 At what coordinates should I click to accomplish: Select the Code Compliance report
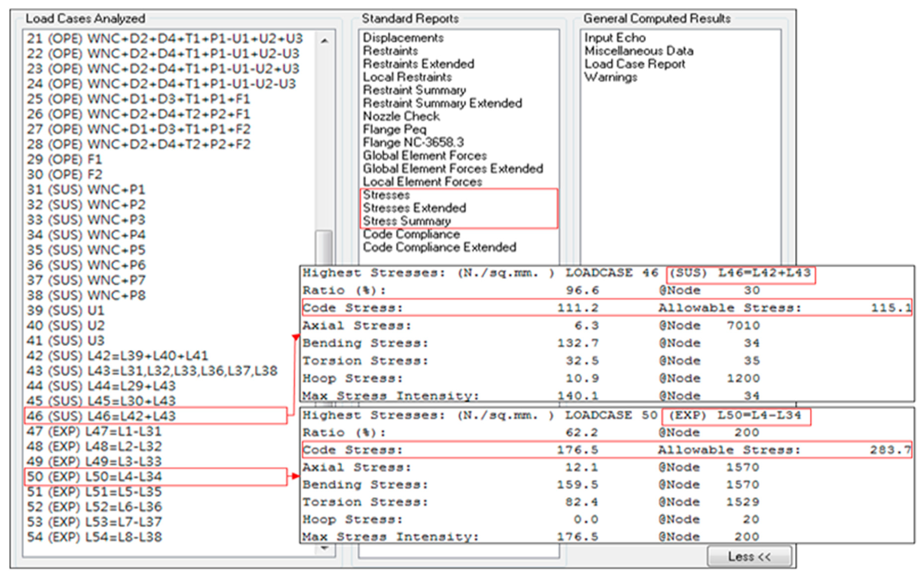coord(411,234)
